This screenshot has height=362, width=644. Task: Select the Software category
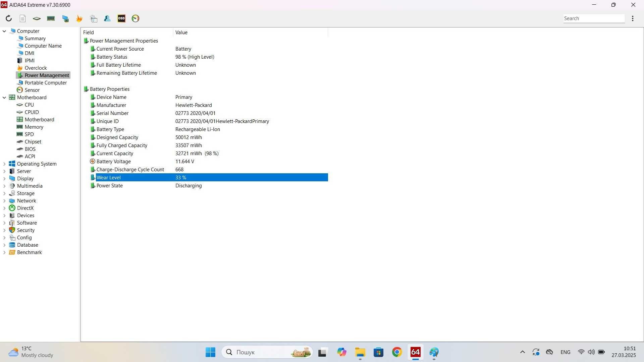pos(27,223)
